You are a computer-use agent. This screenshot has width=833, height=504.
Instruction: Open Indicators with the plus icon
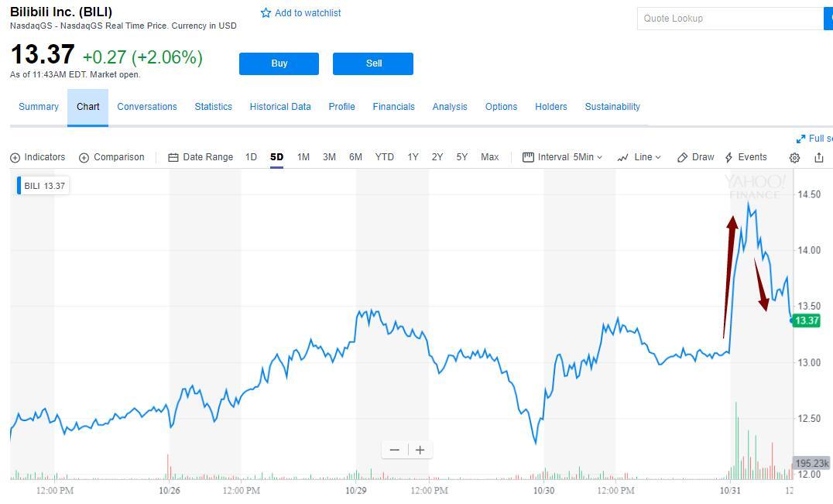(15, 158)
